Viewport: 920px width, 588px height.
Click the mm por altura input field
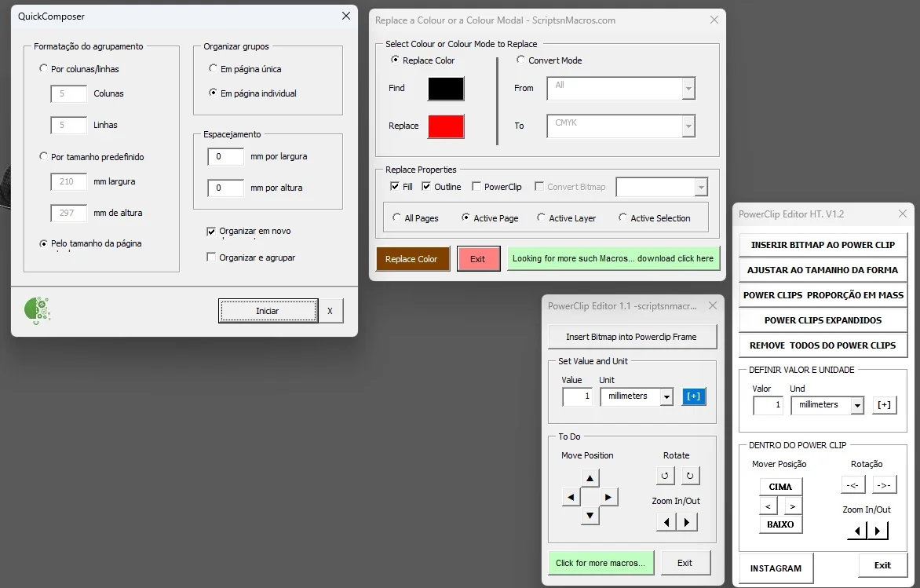(226, 188)
